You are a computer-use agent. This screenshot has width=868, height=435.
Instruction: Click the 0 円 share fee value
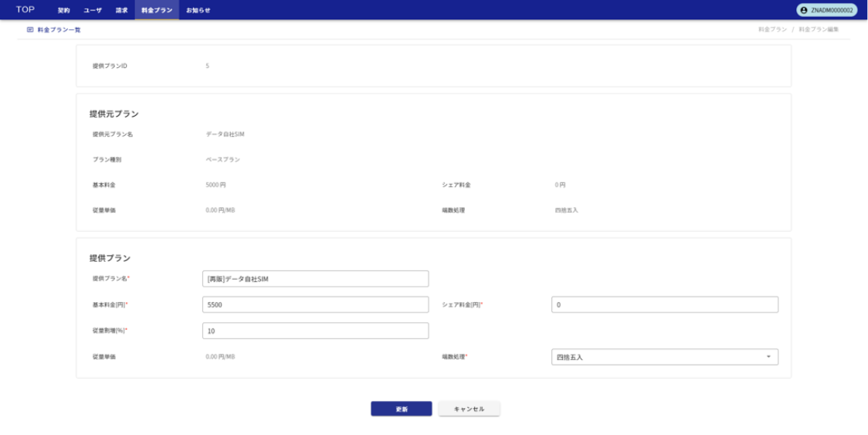pos(560,185)
